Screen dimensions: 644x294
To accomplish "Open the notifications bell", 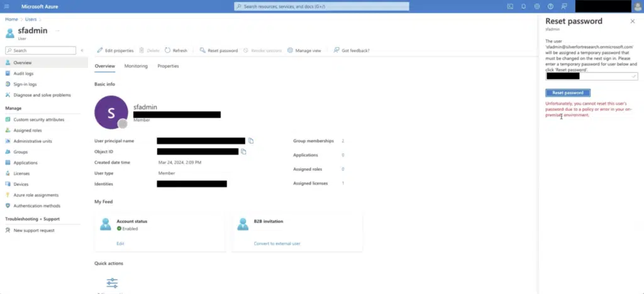I will click(524, 6).
